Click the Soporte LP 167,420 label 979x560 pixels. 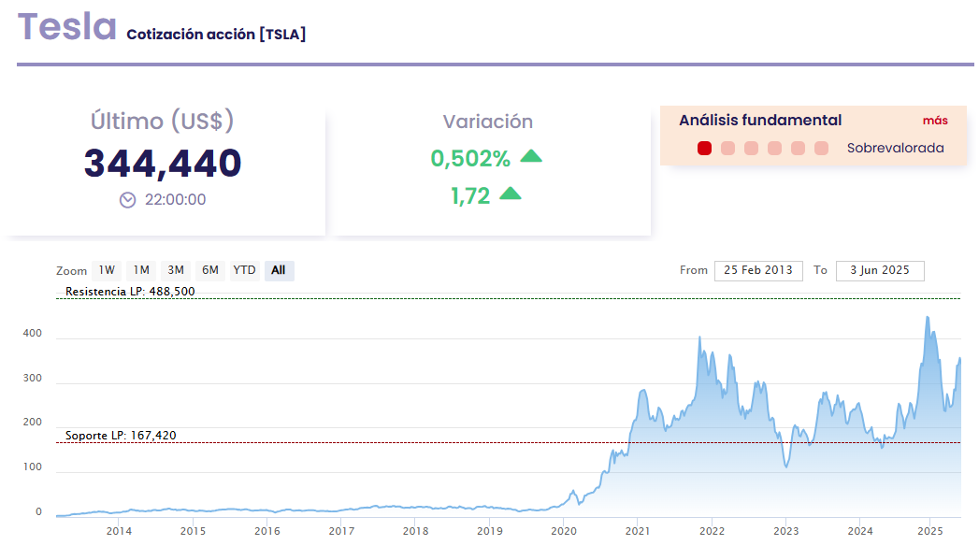point(121,436)
